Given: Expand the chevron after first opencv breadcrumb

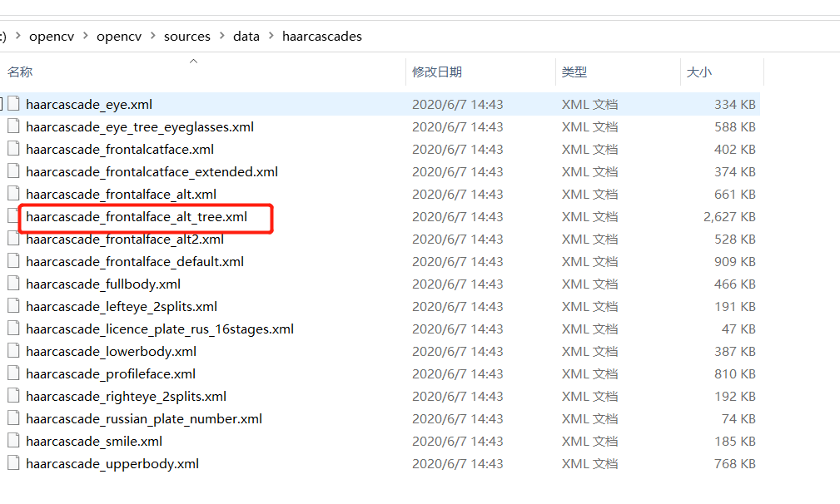Looking at the screenshot, I should (x=86, y=36).
